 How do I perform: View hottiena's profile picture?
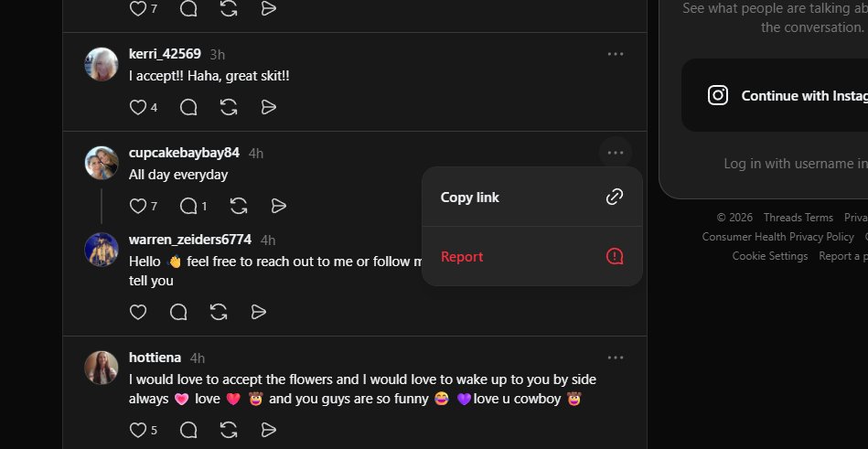click(x=102, y=368)
